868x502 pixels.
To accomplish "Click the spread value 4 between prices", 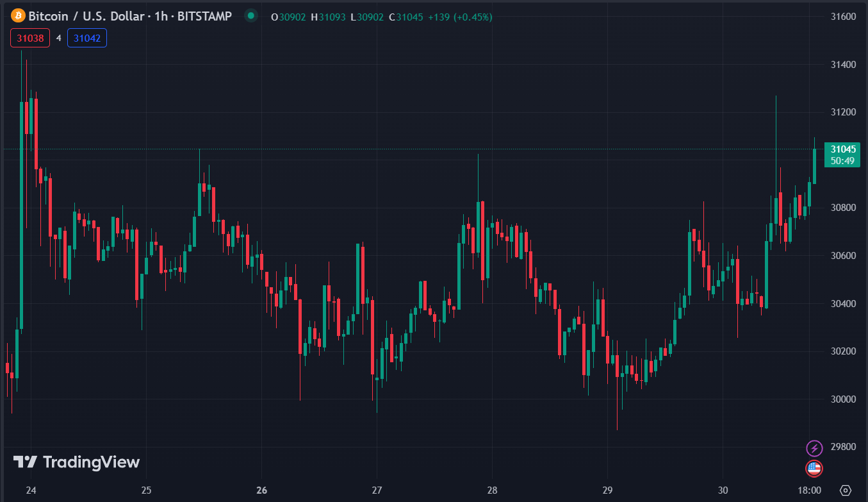I will [58, 38].
